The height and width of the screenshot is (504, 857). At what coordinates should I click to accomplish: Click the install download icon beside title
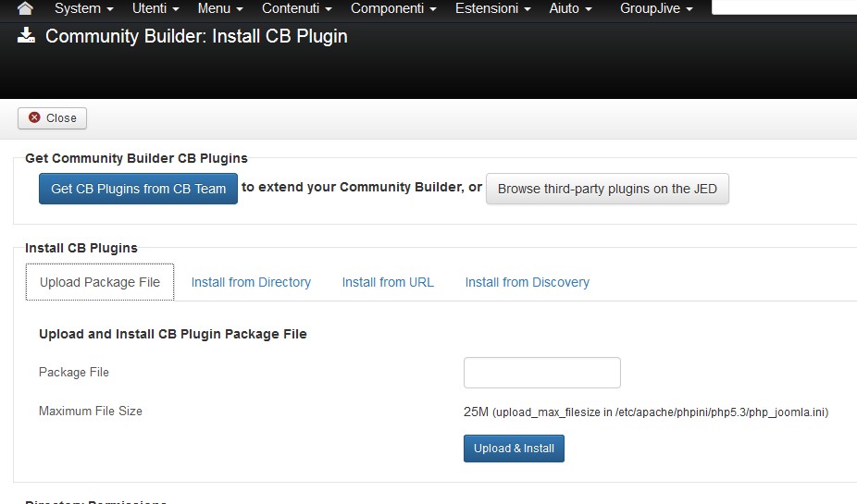tap(26, 35)
